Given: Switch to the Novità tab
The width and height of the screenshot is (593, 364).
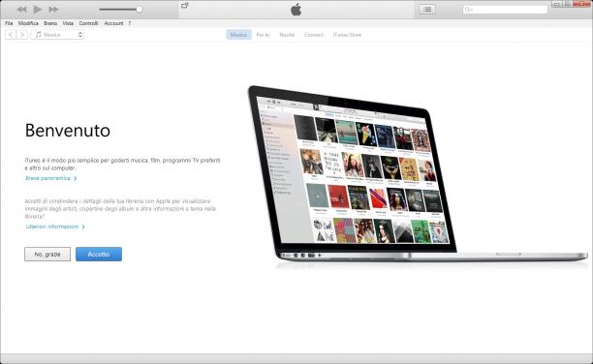Looking at the screenshot, I should [x=287, y=35].
